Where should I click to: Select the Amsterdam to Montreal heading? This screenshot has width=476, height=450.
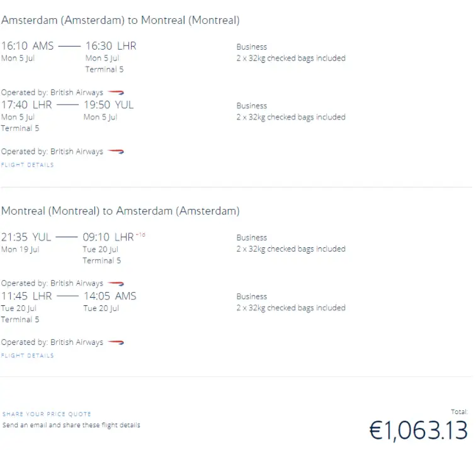point(120,20)
